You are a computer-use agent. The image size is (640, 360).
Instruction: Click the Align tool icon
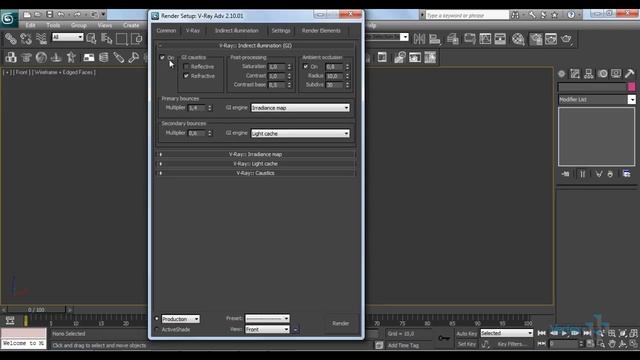pos(435,39)
